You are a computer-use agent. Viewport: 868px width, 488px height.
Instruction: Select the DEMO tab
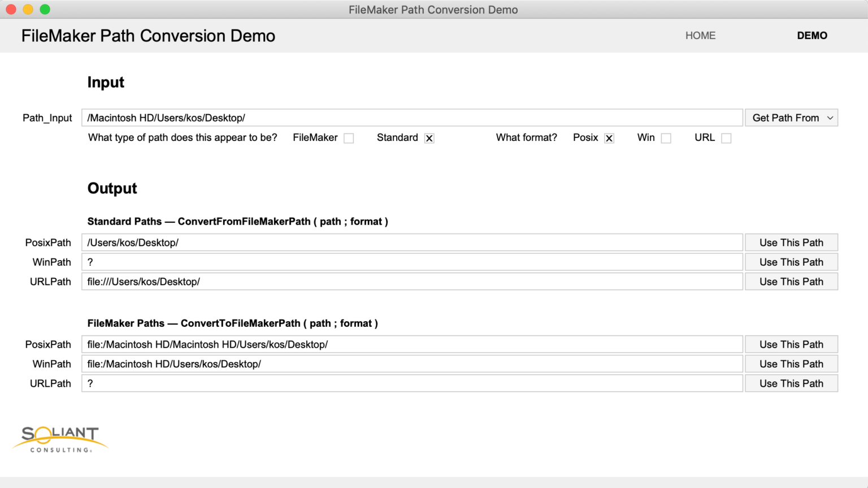point(812,35)
